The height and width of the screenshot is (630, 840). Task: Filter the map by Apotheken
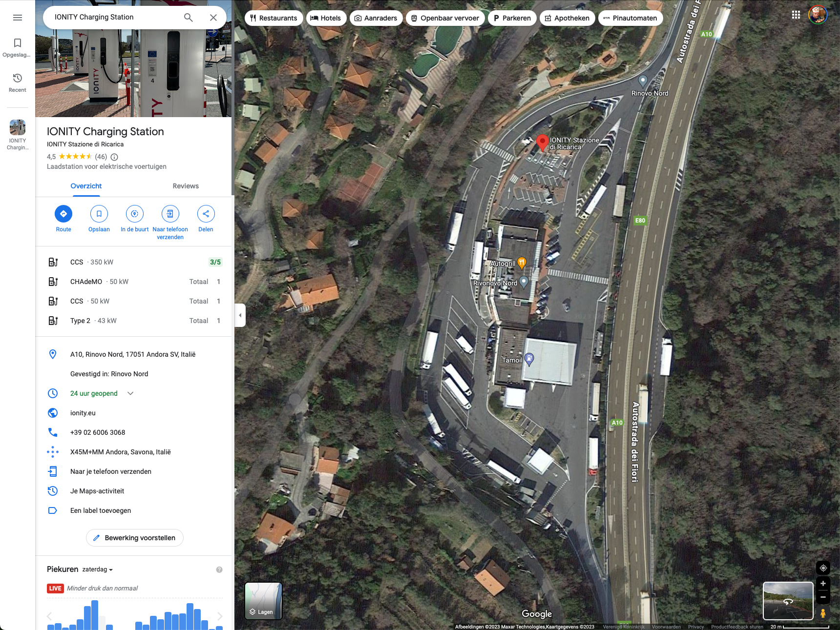pos(567,18)
